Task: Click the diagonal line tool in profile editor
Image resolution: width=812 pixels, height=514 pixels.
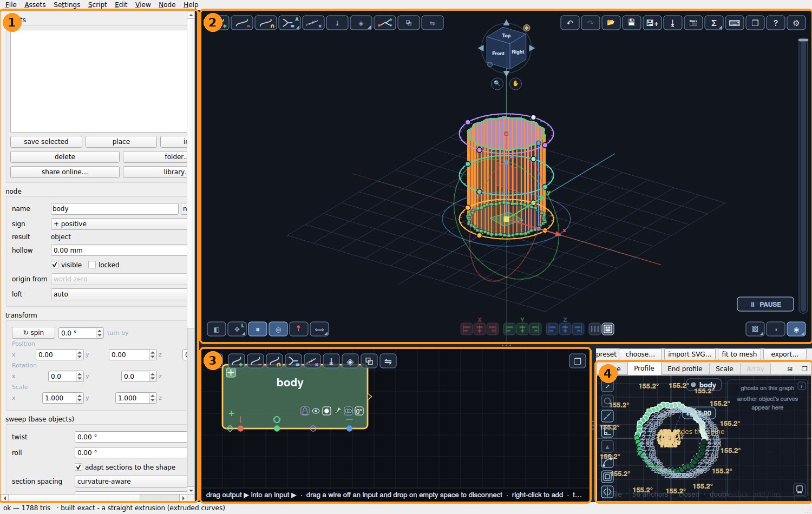Action: [x=607, y=416]
